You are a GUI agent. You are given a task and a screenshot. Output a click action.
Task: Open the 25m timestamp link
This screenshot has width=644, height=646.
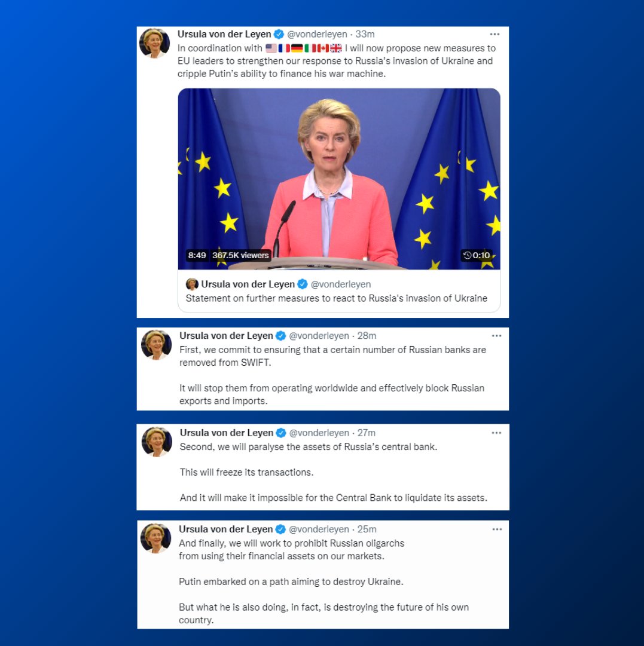[x=367, y=529]
